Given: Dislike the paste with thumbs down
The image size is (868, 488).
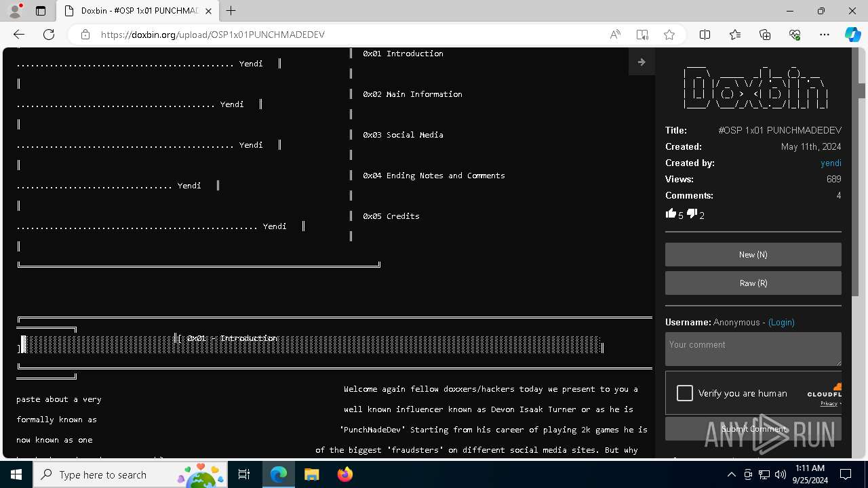Looking at the screenshot, I should coord(692,213).
